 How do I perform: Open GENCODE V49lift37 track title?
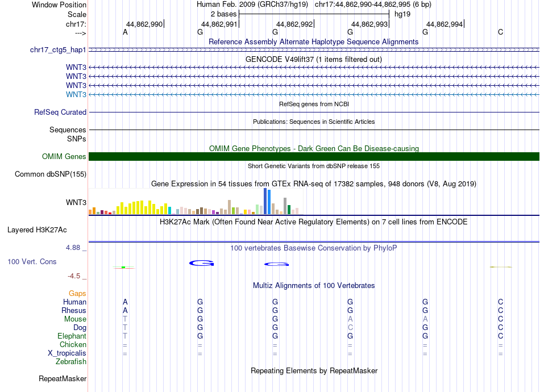[314, 59]
